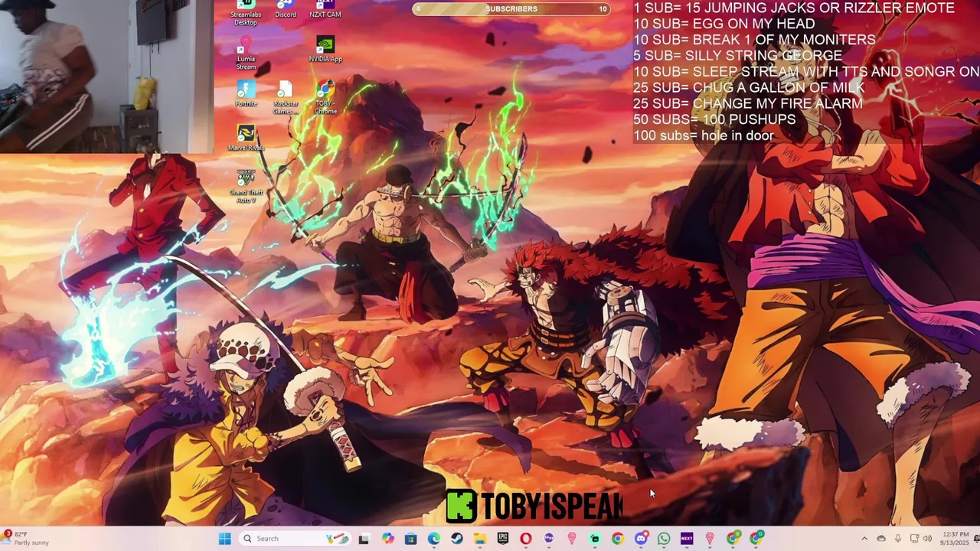The width and height of the screenshot is (980, 551).
Task: Show hidden system tray icons chevron
Action: click(x=864, y=539)
